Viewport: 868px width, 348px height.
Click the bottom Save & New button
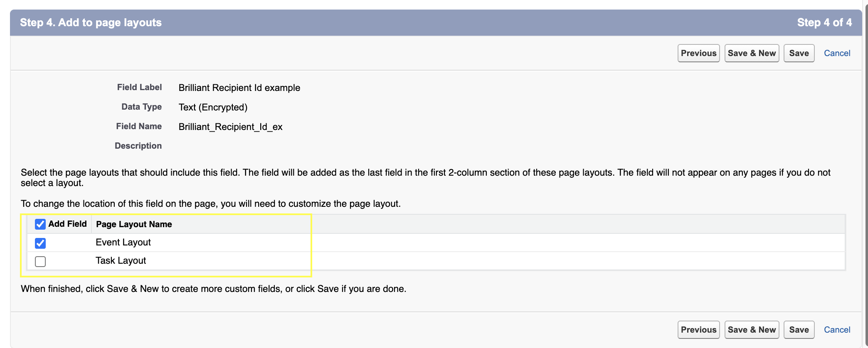752,330
